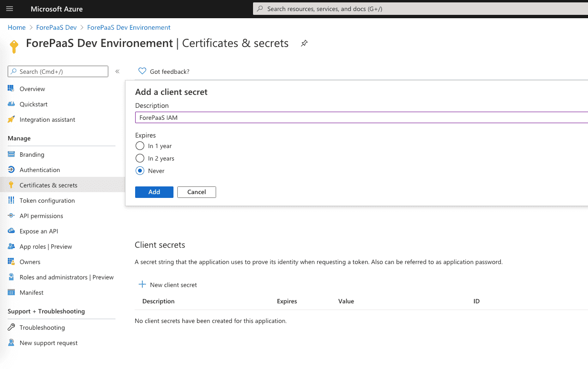Select the 'In 1 year' expiry option
The height and width of the screenshot is (369, 588).
[140, 146]
